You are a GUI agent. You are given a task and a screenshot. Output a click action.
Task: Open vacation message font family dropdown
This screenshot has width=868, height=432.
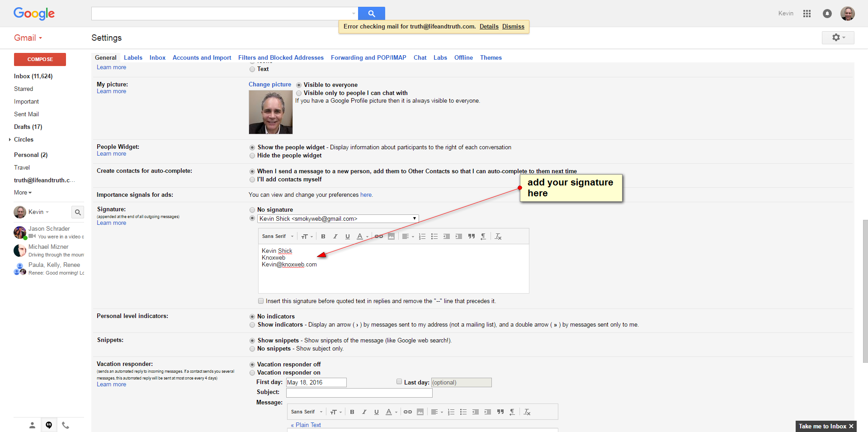click(307, 412)
